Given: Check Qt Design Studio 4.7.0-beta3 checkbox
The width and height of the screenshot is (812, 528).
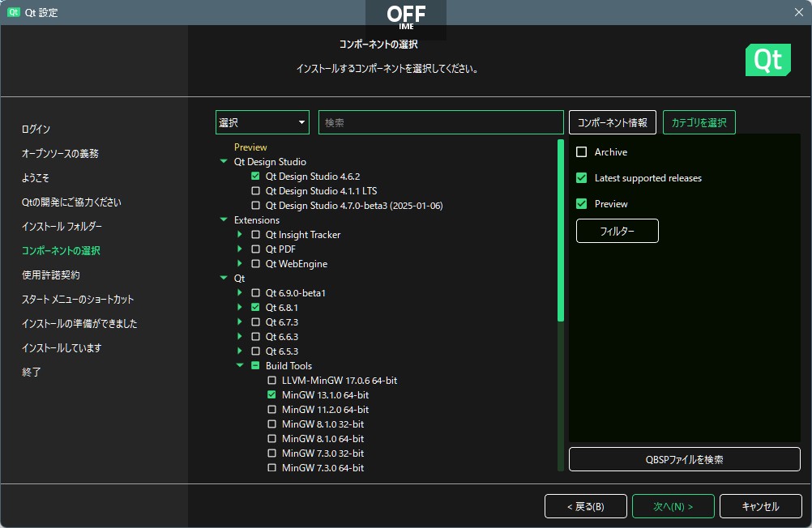Looking at the screenshot, I should tap(255, 205).
